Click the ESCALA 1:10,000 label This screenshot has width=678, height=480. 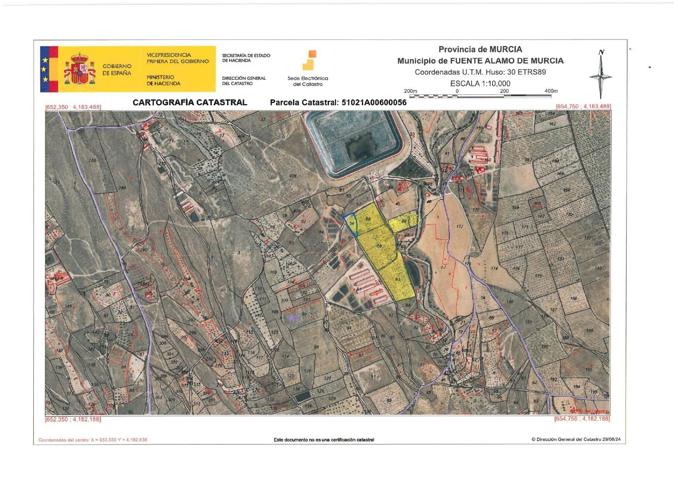480,83
